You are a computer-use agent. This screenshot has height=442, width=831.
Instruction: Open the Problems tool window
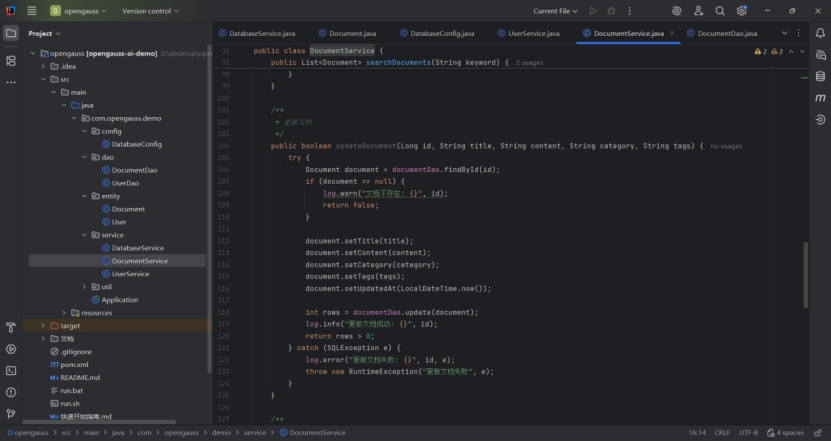(x=11, y=392)
